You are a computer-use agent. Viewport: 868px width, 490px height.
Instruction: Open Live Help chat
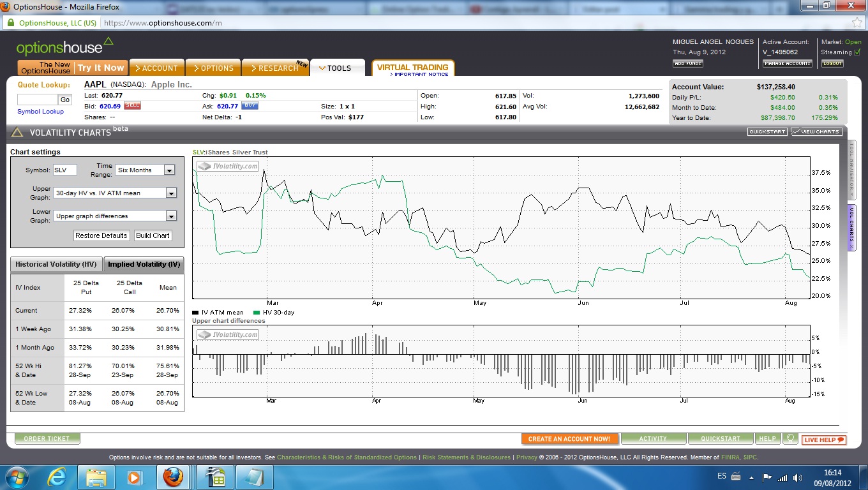824,439
